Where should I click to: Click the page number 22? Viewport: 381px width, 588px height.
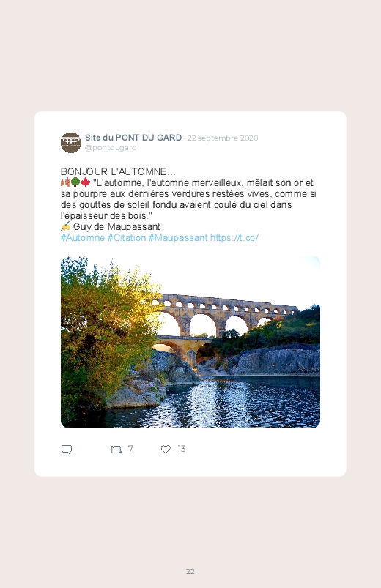pyautogui.click(x=190, y=571)
